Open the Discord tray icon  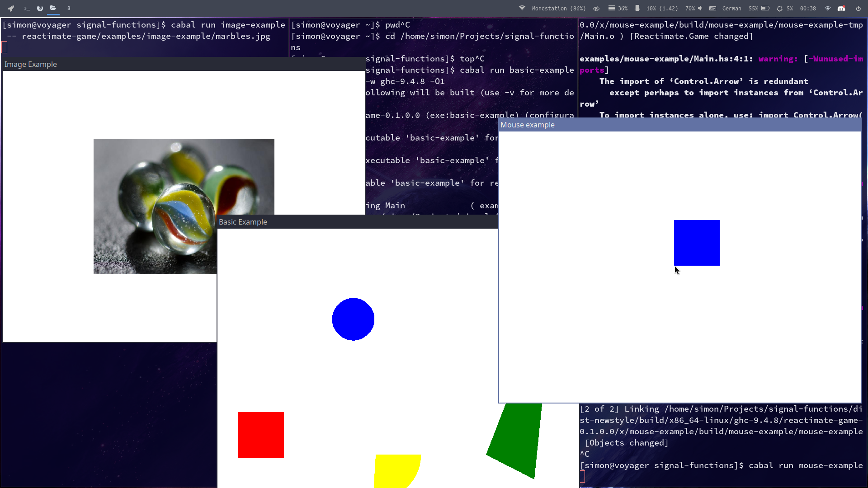841,8
